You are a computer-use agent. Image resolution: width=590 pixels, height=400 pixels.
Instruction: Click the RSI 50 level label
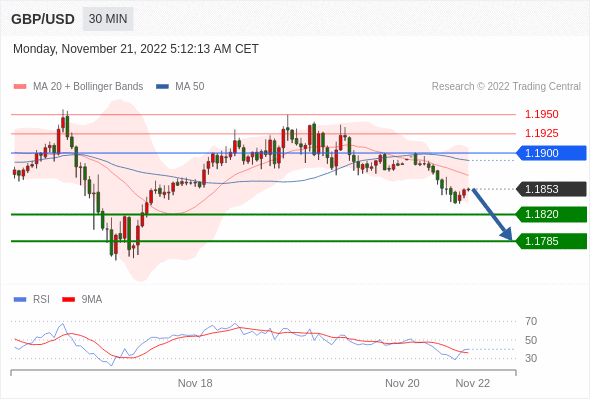click(531, 340)
